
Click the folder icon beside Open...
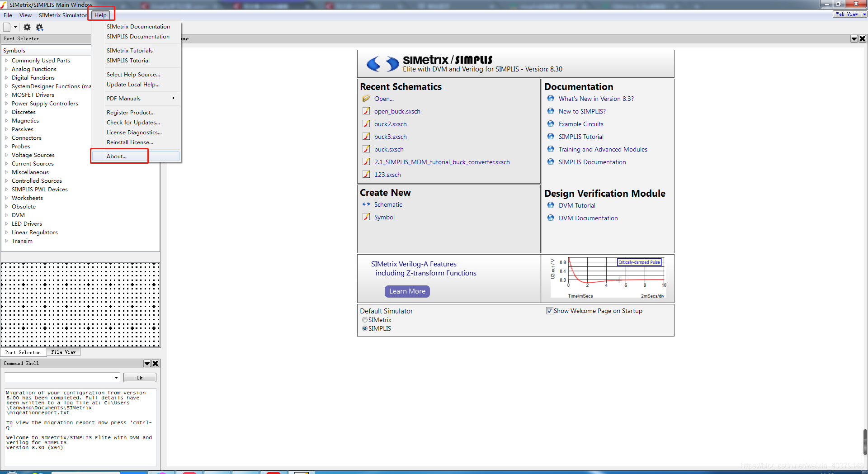pos(366,99)
